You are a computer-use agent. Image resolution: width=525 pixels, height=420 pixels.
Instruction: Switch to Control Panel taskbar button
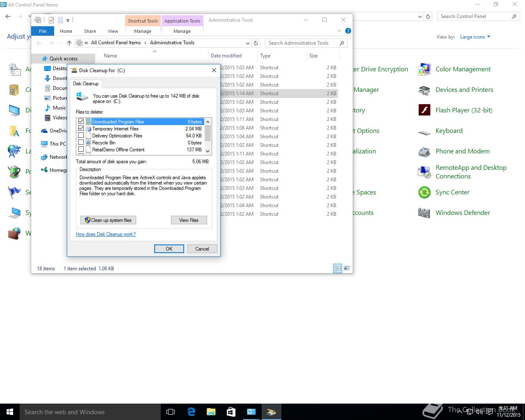[x=251, y=412]
